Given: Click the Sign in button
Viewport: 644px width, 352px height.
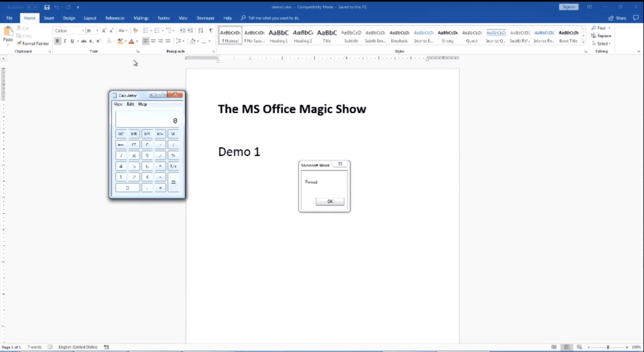Looking at the screenshot, I should tap(569, 7).
